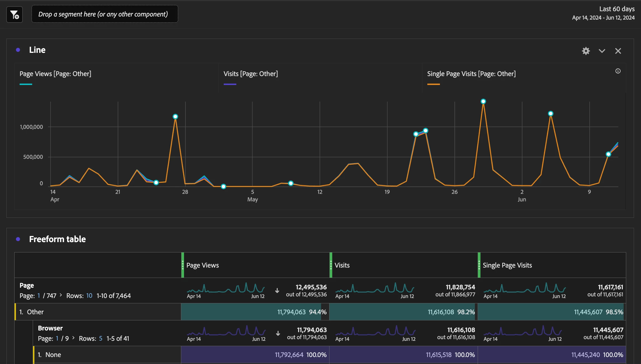
Task: Click the legend info icon
Action: 618,71
